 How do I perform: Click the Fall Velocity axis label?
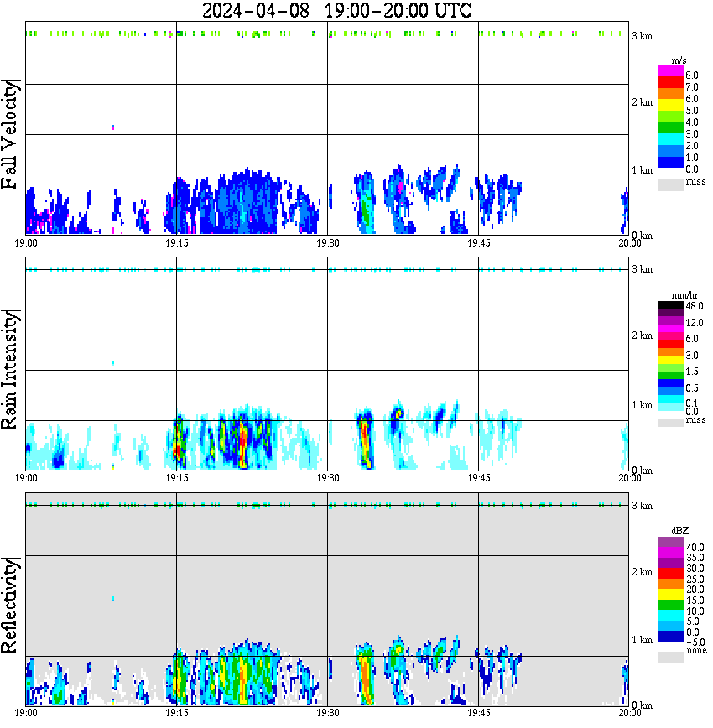(9, 134)
